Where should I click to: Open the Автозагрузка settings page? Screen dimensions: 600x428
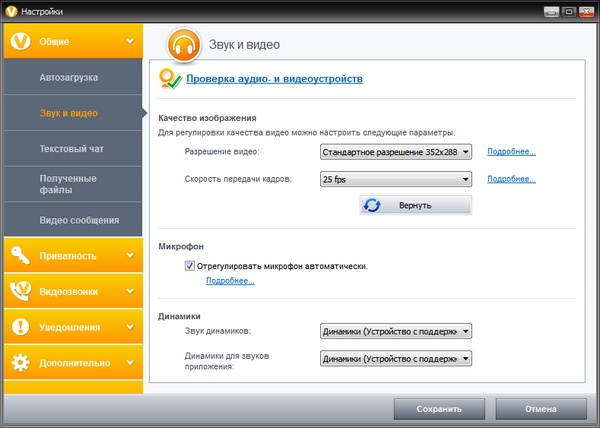pyautogui.click(x=68, y=77)
